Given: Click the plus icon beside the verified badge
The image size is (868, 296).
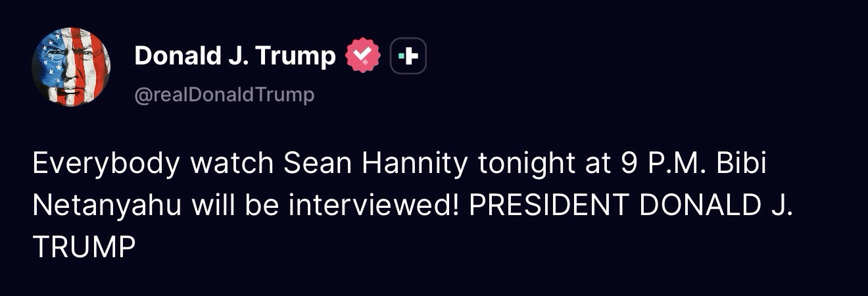Looking at the screenshot, I should click(408, 57).
